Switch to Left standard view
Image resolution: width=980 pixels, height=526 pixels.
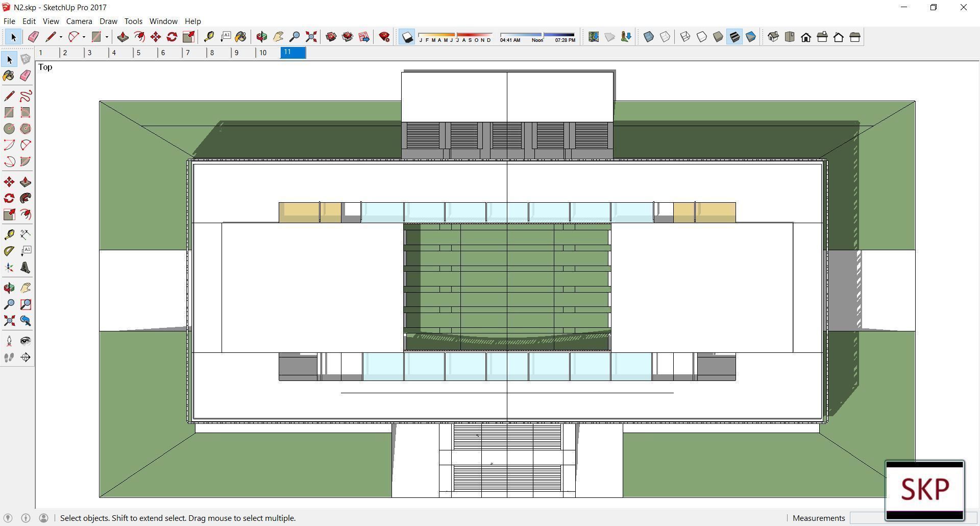pyautogui.click(x=855, y=37)
